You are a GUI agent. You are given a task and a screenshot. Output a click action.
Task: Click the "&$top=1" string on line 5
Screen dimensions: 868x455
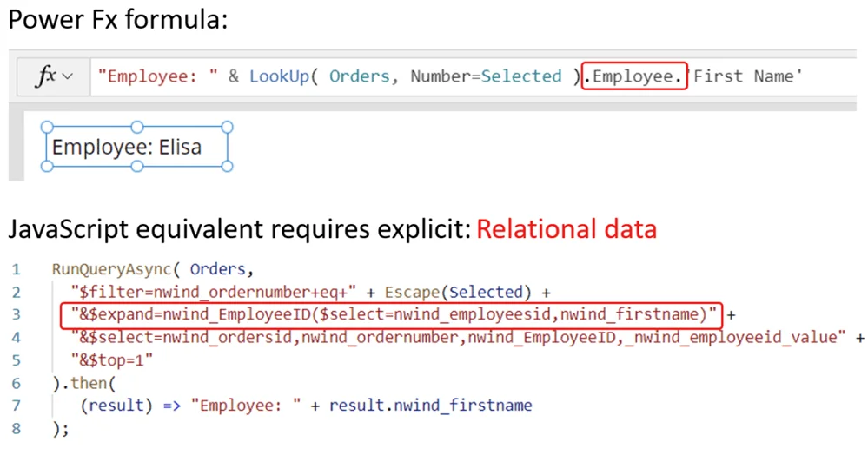[x=110, y=359]
